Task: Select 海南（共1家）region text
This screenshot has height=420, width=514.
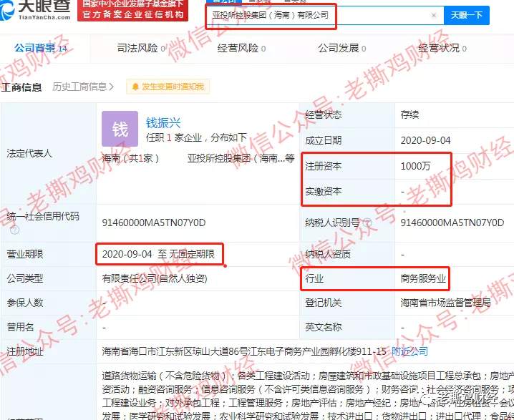Action: point(130,159)
